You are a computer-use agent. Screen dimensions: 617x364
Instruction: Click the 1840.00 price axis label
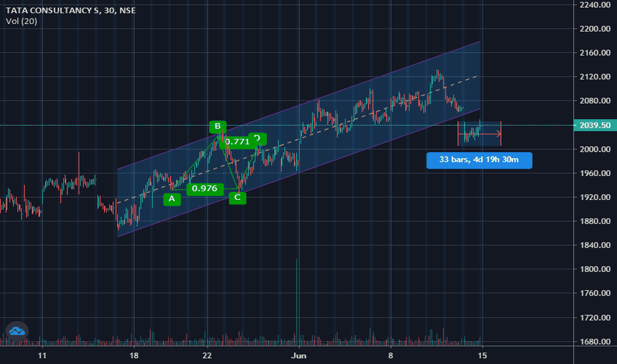tap(595, 245)
